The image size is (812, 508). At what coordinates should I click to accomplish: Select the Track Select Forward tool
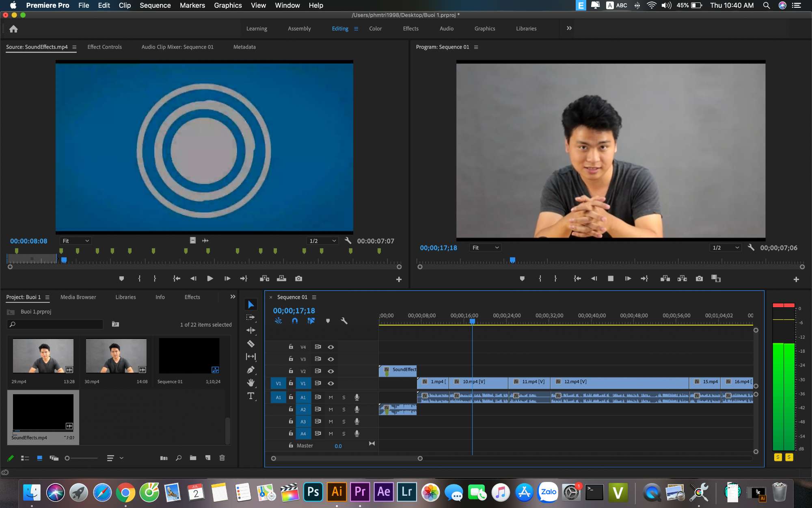click(251, 317)
